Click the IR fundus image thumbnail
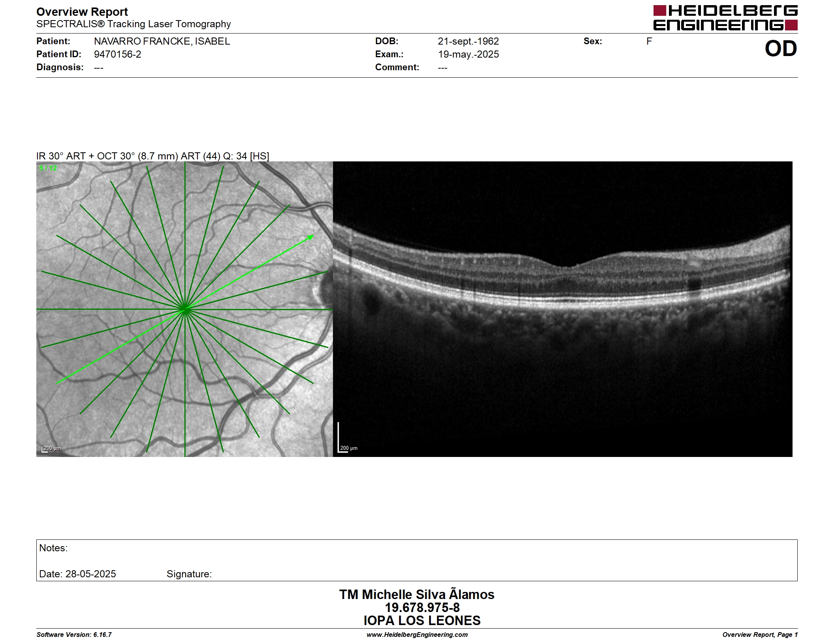The height and width of the screenshot is (644, 834). 184,309
